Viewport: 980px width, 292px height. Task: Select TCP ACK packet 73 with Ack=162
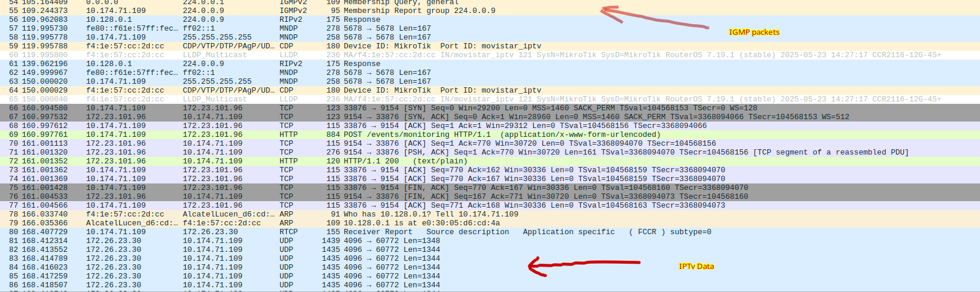point(490,170)
